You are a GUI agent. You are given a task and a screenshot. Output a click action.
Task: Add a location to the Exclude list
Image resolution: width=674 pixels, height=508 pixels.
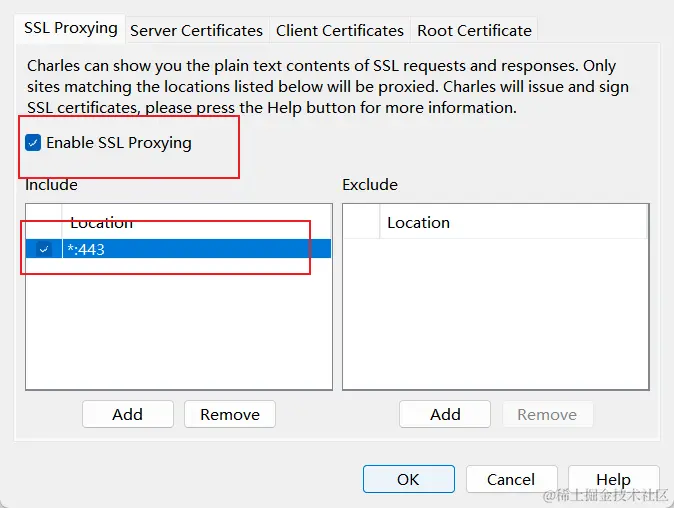pos(445,414)
